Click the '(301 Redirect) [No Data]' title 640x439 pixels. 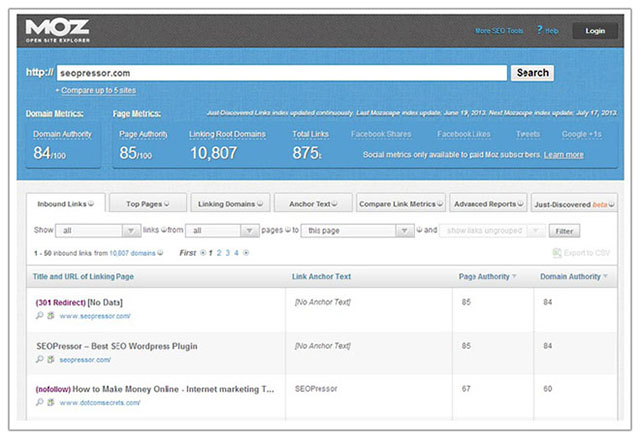[79, 302]
